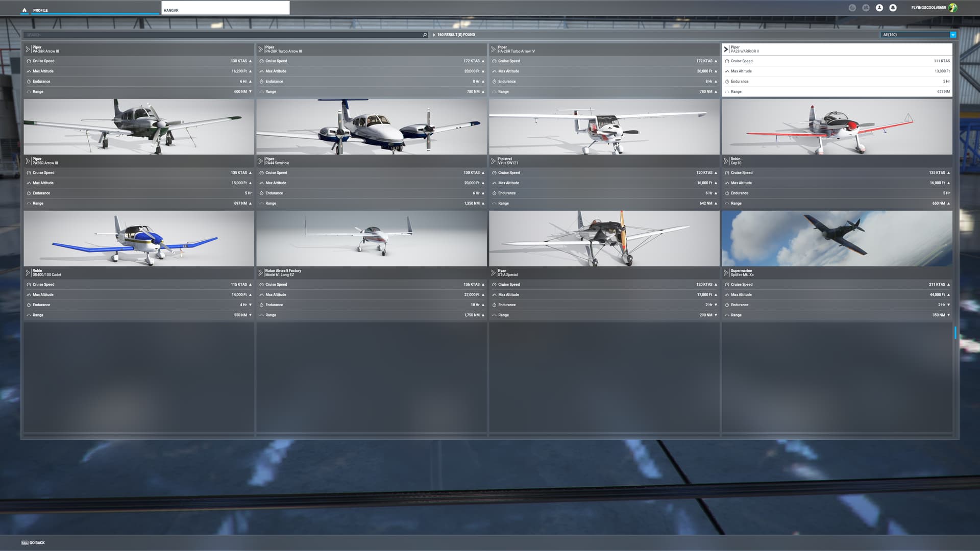
Task: Click the Piper PA44 Seminole title
Action: point(277,161)
